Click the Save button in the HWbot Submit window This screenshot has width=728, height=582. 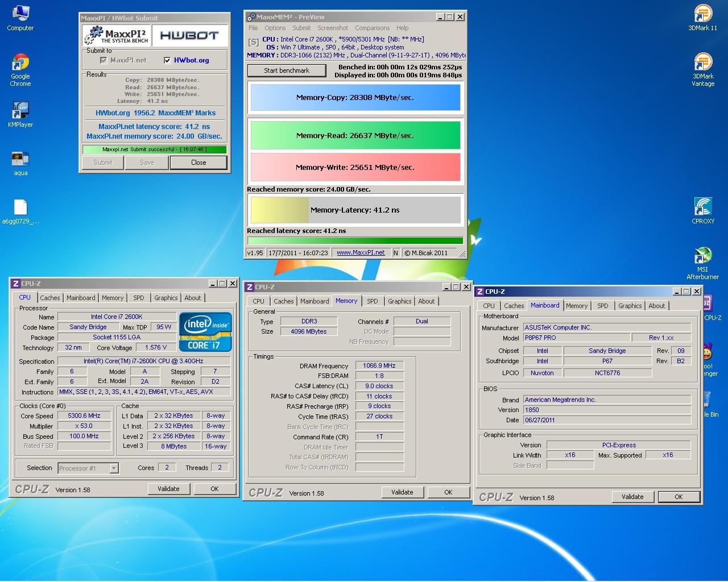[147, 163]
